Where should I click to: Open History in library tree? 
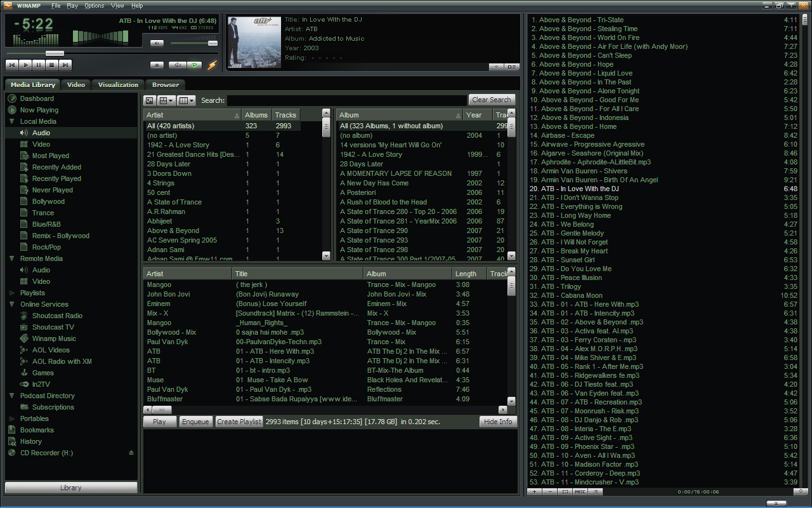pyautogui.click(x=31, y=441)
